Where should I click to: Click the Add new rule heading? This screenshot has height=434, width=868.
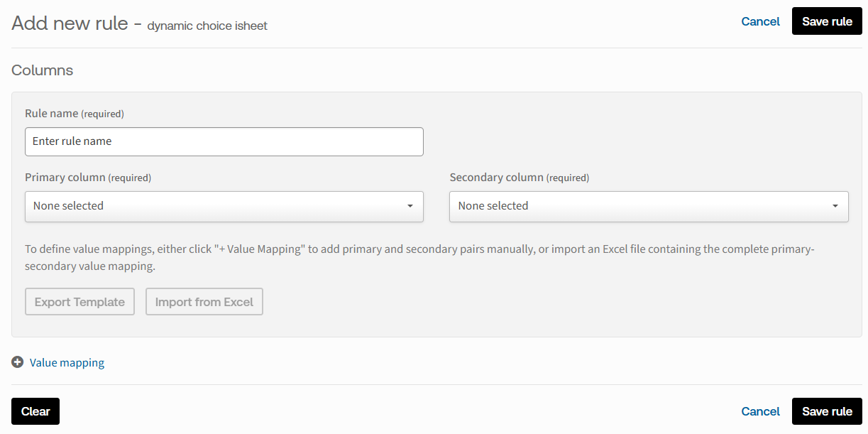(70, 23)
